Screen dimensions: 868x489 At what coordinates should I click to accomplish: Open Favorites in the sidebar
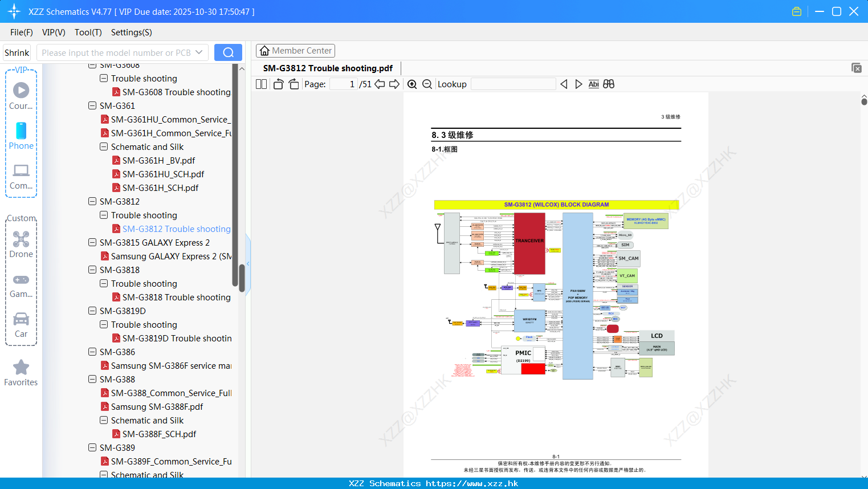(x=21, y=373)
